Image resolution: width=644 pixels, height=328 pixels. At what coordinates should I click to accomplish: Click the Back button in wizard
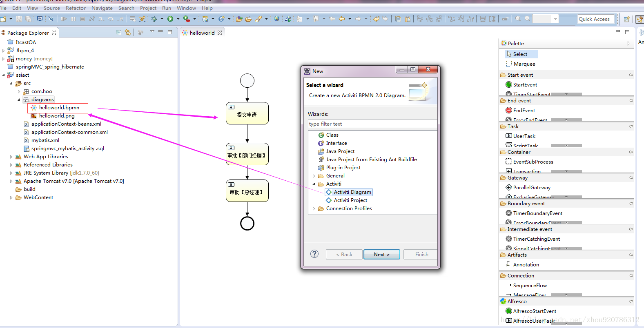tap(344, 254)
